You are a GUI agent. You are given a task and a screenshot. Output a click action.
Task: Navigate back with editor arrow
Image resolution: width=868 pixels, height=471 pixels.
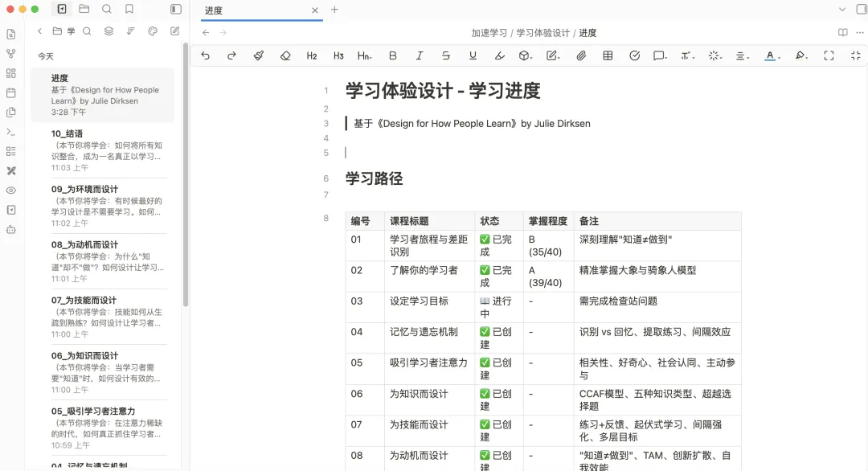[206, 33]
